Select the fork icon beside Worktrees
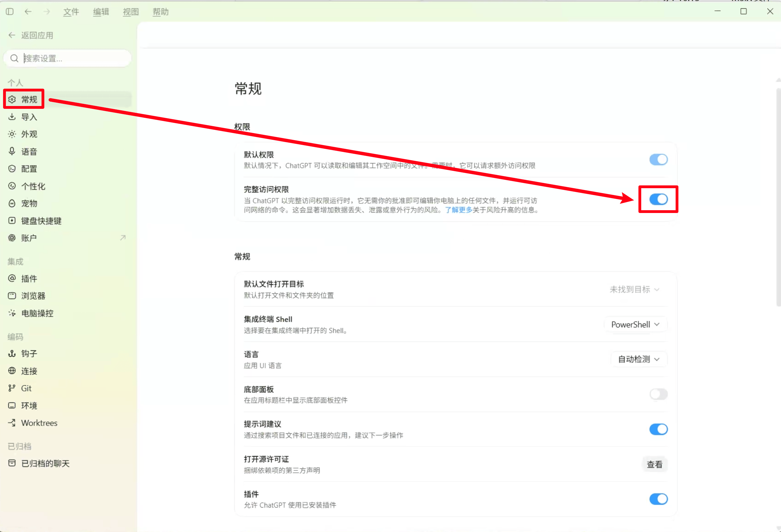781x532 pixels. [12, 423]
